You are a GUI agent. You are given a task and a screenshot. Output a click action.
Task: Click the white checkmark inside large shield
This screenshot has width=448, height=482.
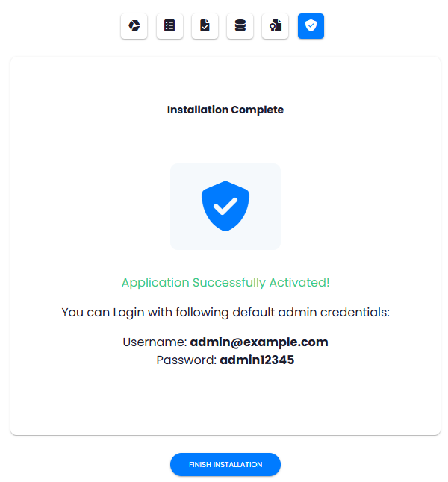coord(225,206)
